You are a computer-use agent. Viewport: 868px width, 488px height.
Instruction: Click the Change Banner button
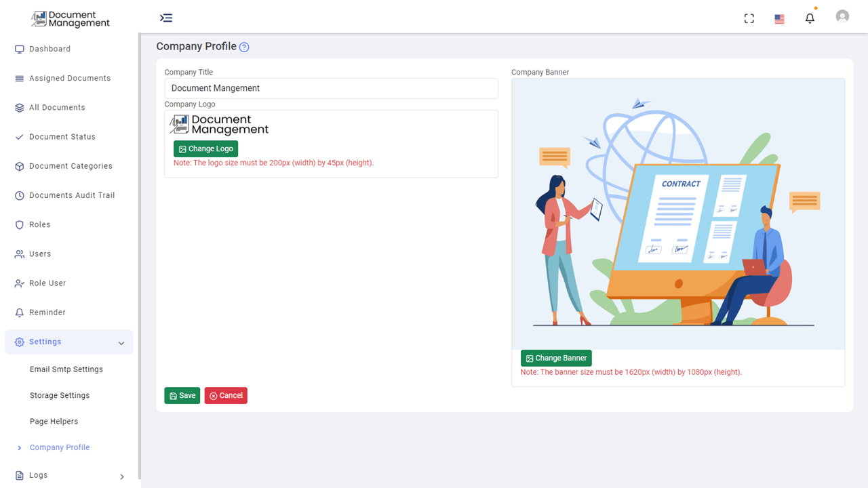[x=556, y=358]
